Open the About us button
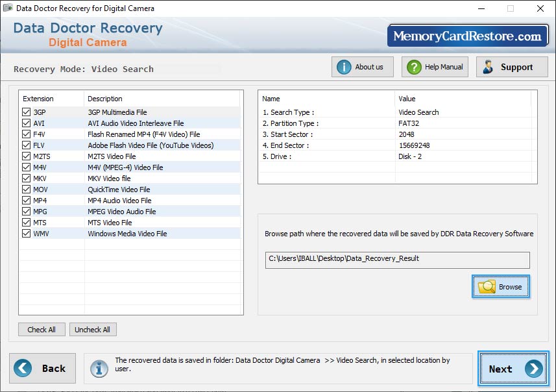The height and width of the screenshot is (392, 556). pos(363,67)
